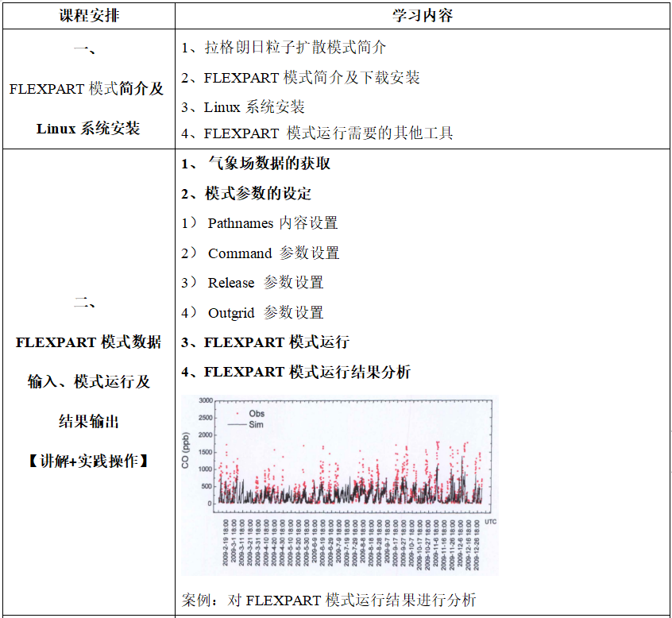Click the caption 案例：对 FLEXPART 模式运行结果进行分析
Image resolution: width=672 pixels, height=618 pixels.
(x=329, y=600)
